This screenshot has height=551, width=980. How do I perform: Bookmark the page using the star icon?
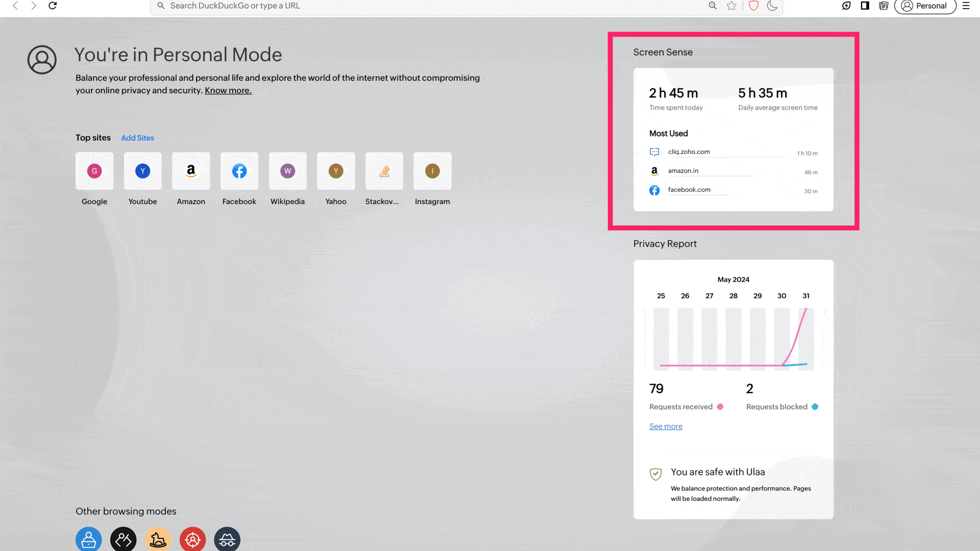(731, 6)
